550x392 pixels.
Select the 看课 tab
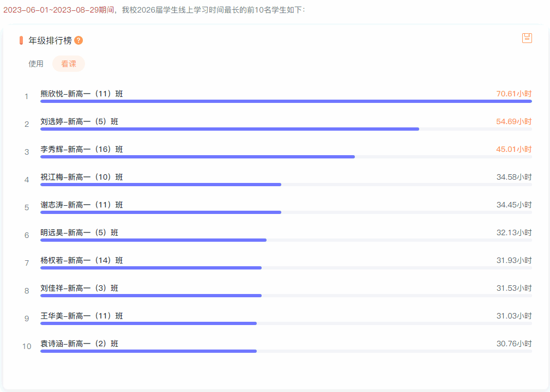tap(69, 64)
